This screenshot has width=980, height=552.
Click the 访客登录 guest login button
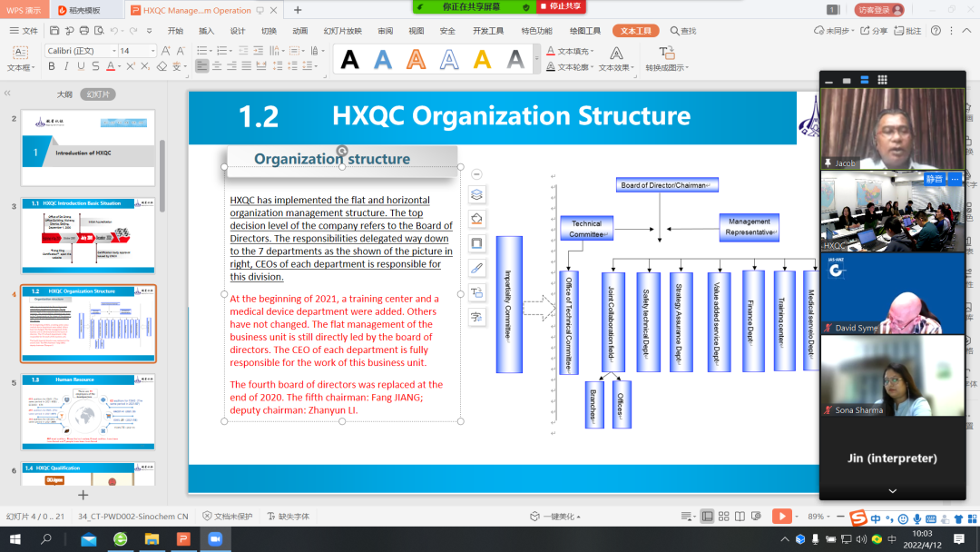878,10
